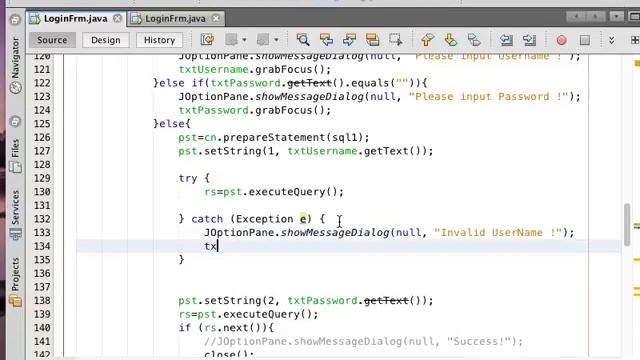Toggle highlight search results icon
This screenshot has height=360, width=640.
(372, 40)
